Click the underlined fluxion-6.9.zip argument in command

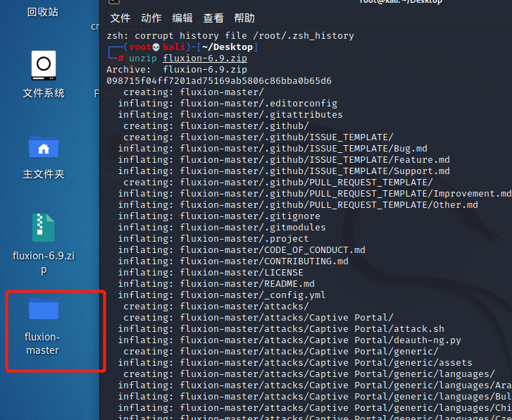205,58
